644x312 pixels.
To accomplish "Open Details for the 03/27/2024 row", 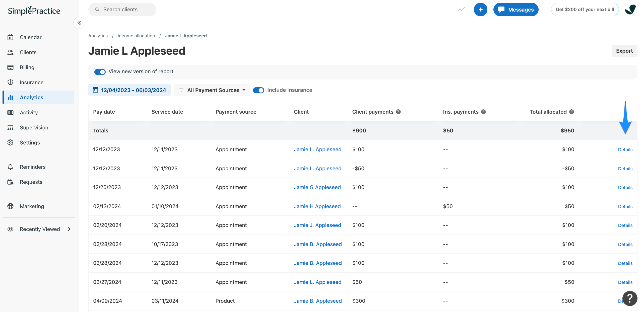I will (625, 282).
